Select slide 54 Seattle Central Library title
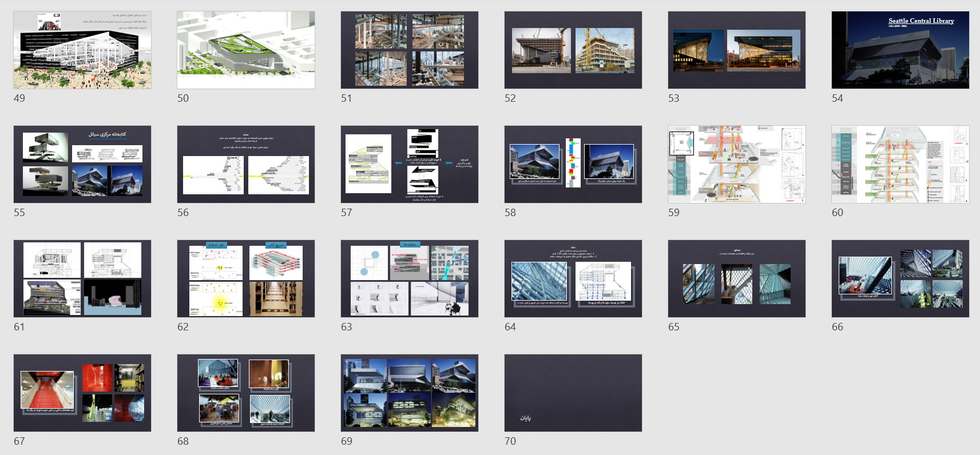The image size is (980, 455). pyautogui.click(x=900, y=50)
